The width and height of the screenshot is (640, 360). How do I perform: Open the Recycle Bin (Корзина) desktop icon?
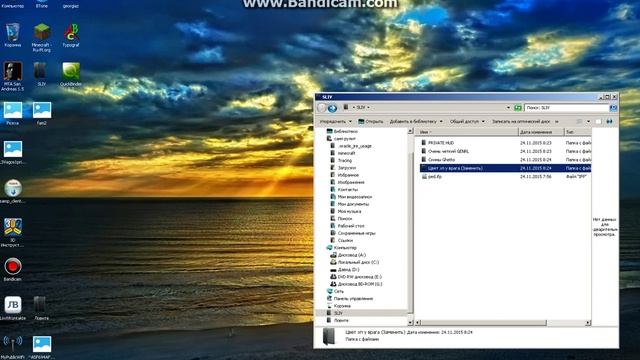point(13,35)
